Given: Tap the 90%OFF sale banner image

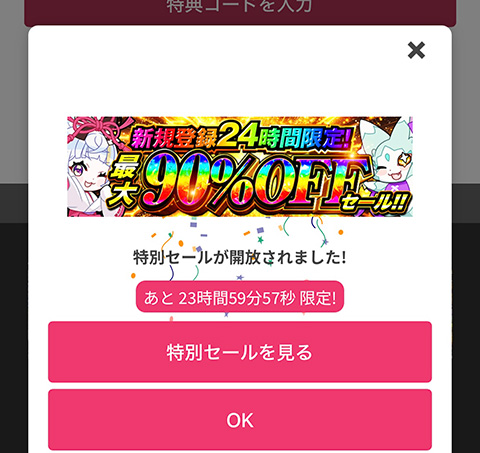Looking at the screenshot, I should pos(240,167).
